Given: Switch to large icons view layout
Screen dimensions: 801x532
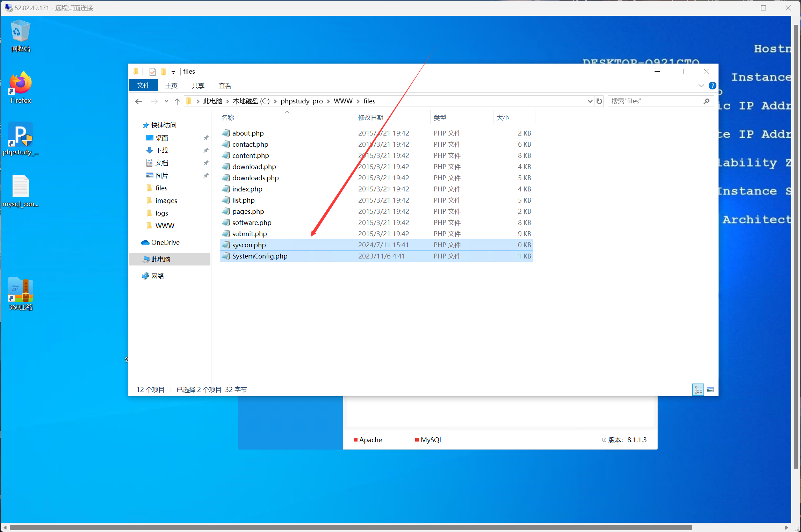Looking at the screenshot, I should pyautogui.click(x=710, y=389).
